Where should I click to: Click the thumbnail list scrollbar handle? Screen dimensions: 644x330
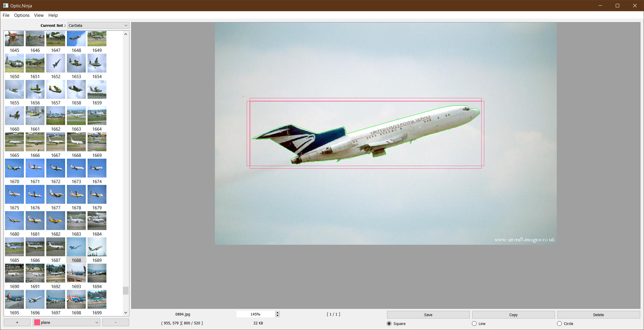coord(126,290)
